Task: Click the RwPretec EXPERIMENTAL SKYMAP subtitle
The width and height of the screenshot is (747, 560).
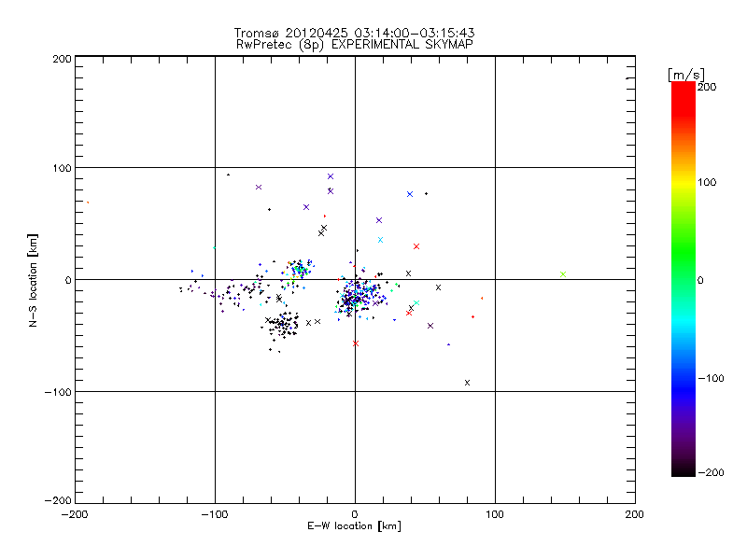Action: point(354,44)
